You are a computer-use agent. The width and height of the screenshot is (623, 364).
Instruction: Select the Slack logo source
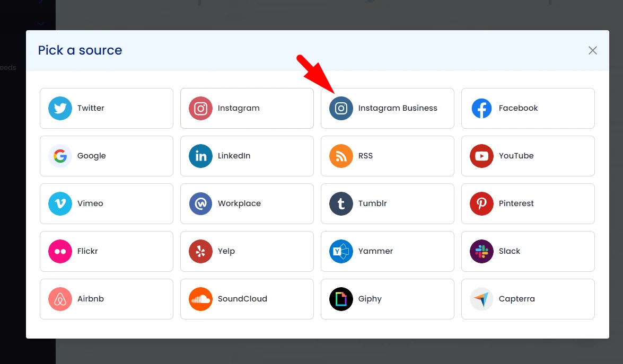pos(481,251)
